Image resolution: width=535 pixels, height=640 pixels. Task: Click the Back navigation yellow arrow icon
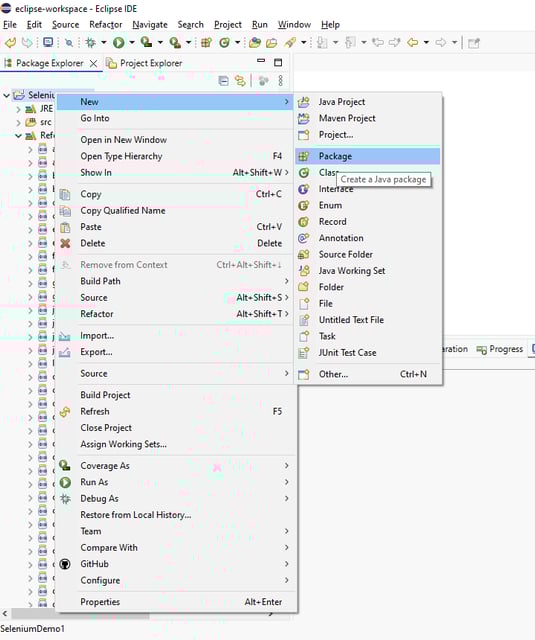[x=413, y=42]
